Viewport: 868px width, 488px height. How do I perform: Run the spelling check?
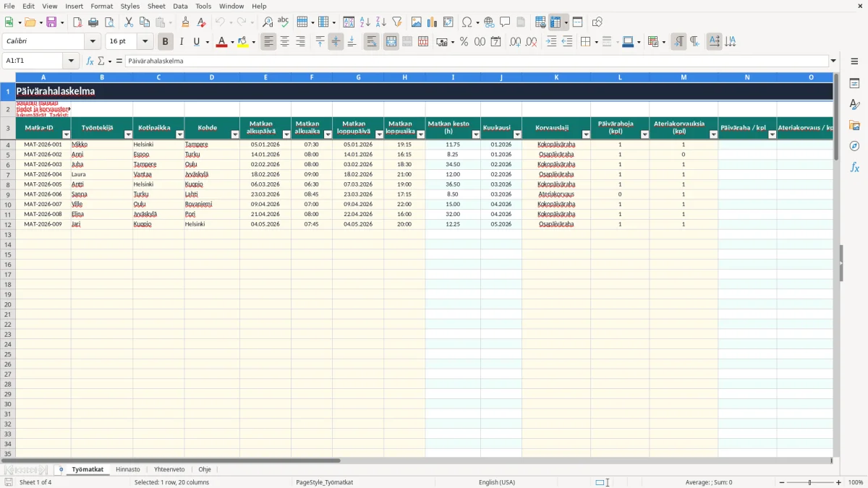[x=284, y=22]
